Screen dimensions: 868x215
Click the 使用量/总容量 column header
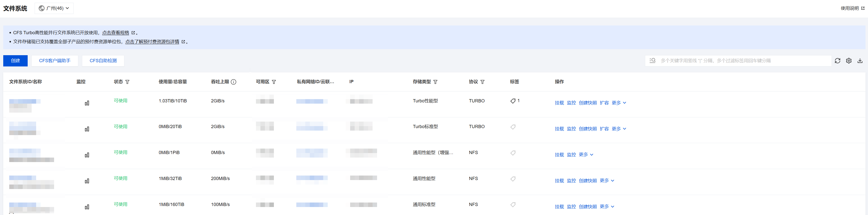[x=172, y=82]
